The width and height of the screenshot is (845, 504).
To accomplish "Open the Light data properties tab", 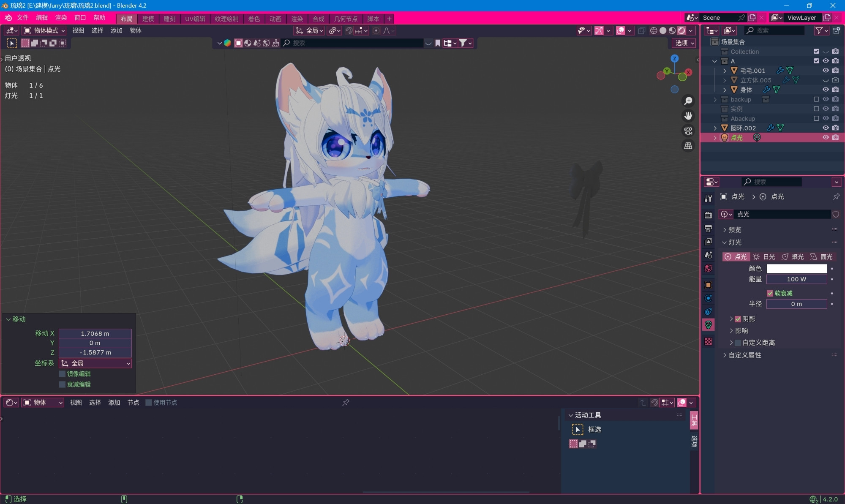I will tap(709, 325).
